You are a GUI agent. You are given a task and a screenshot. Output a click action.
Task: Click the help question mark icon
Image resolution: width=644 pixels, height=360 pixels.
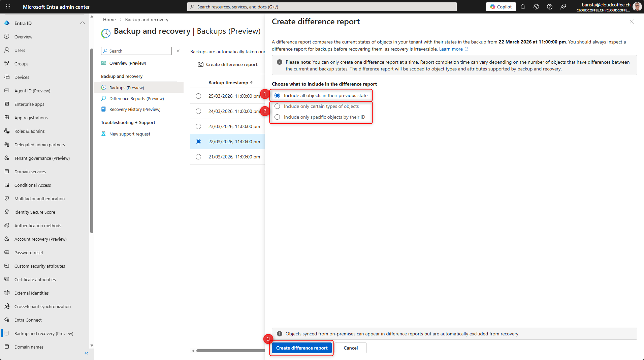(550, 7)
